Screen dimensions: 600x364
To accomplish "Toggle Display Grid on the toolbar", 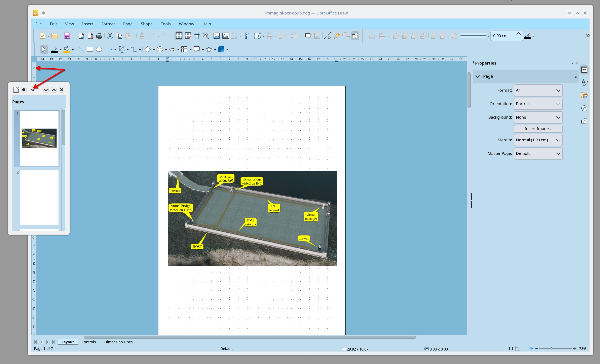I will pyautogui.click(x=179, y=36).
